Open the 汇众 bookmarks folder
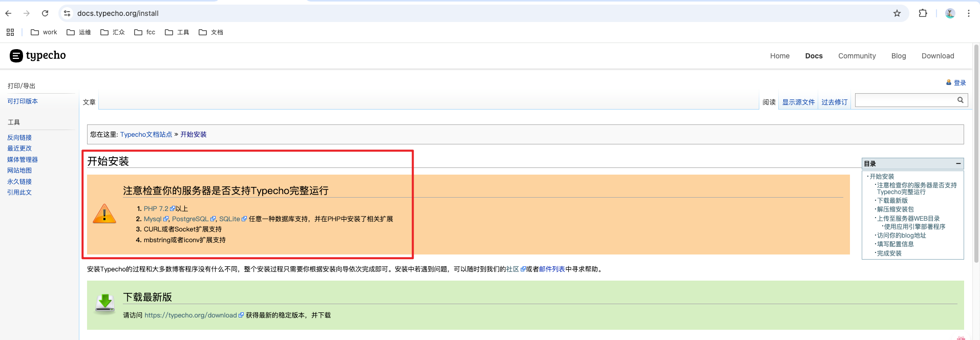This screenshot has height=340, width=980. [113, 32]
